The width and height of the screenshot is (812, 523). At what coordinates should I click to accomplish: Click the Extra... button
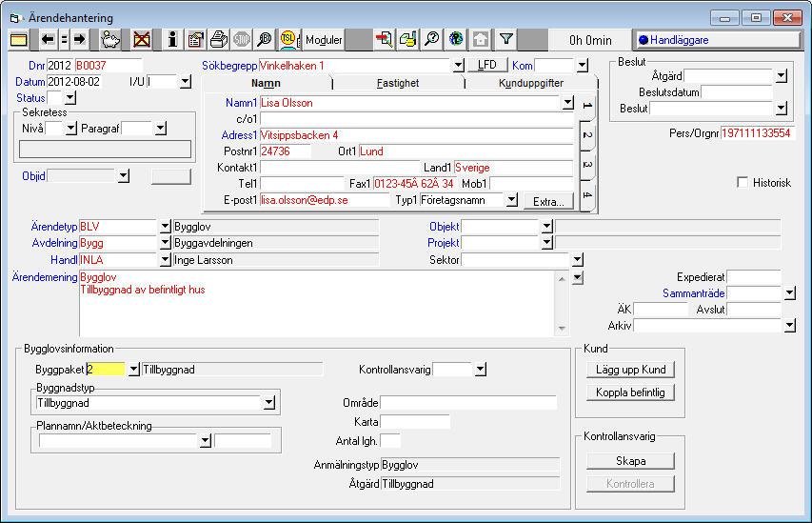coord(548,202)
